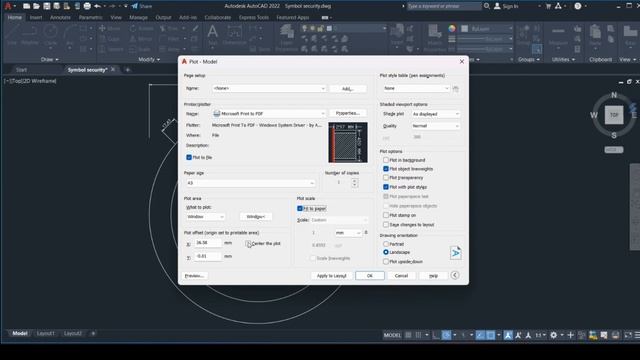The height and width of the screenshot is (360, 640).
Task: Switch to the Parametric ribbon tab
Action: click(91, 18)
